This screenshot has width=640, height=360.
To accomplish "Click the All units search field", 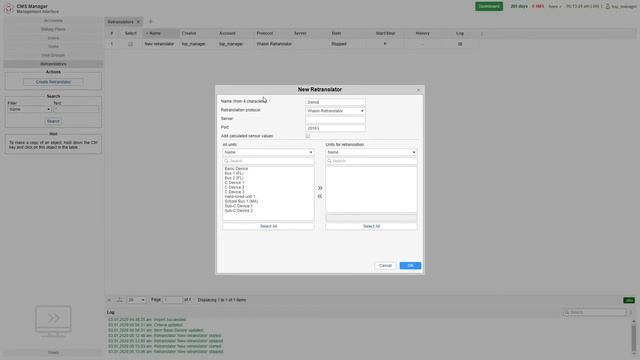I will coord(268,161).
